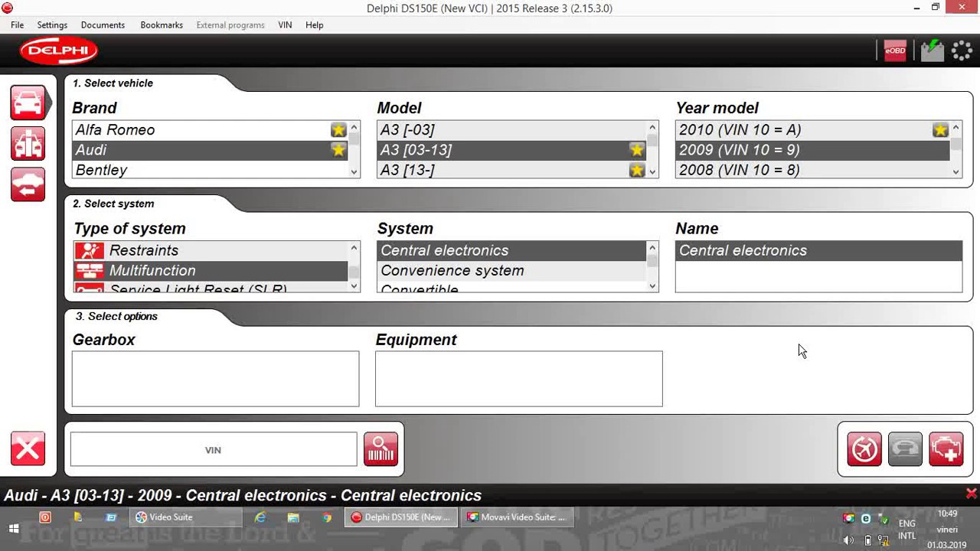This screenshot has width=980, height=551.
Task: Open Windows Start button
Action: 14,528
